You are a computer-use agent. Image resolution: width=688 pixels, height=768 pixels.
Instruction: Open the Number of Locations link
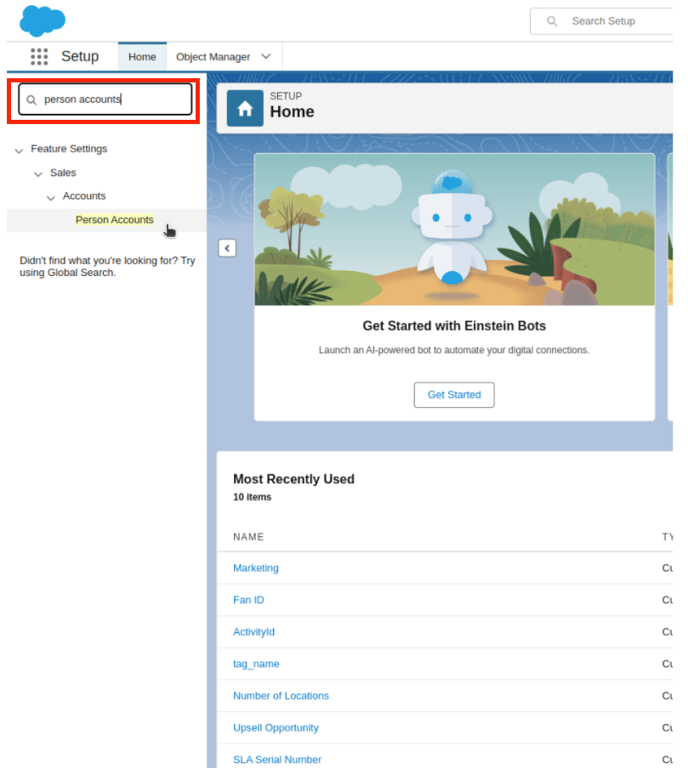pyautogui.click(x=281, y=696)
